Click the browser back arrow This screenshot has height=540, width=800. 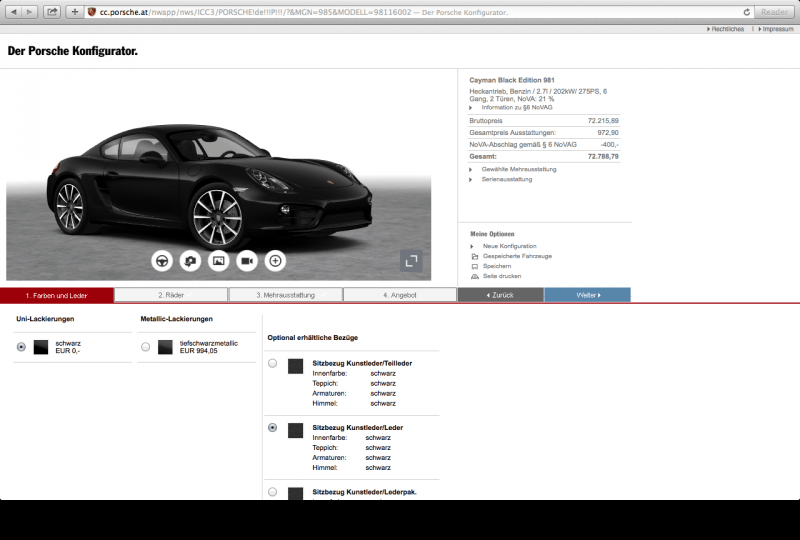click(x=14, y=12)
